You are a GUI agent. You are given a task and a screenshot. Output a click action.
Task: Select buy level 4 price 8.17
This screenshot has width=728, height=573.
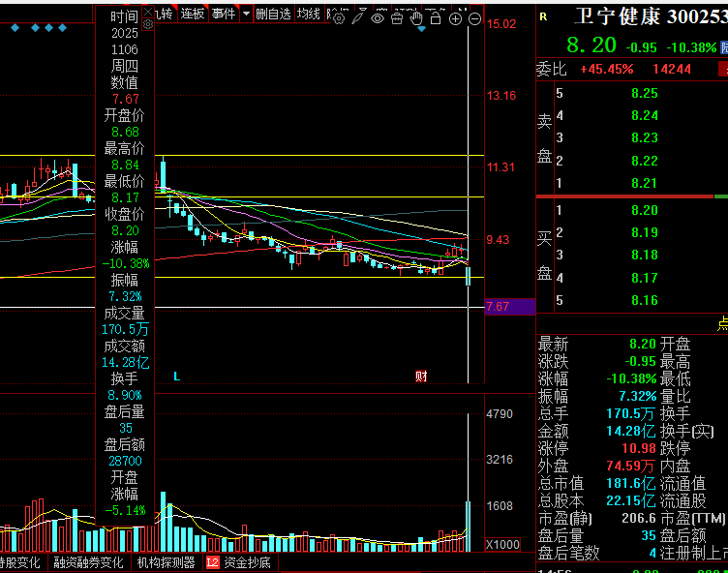(x=645, y=278)
